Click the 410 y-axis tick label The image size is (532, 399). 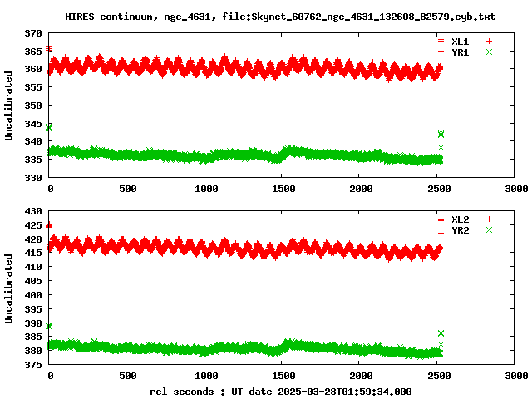(33, 267)
